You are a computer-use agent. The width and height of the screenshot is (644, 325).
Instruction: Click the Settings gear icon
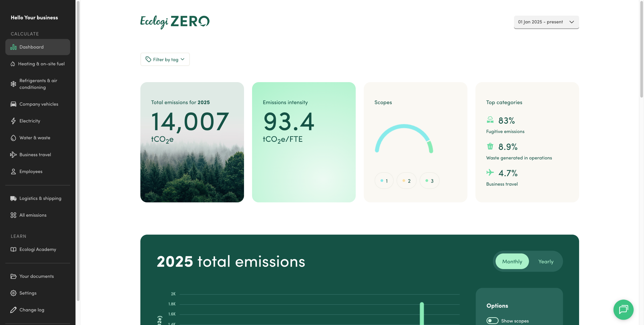pos(13,293)
